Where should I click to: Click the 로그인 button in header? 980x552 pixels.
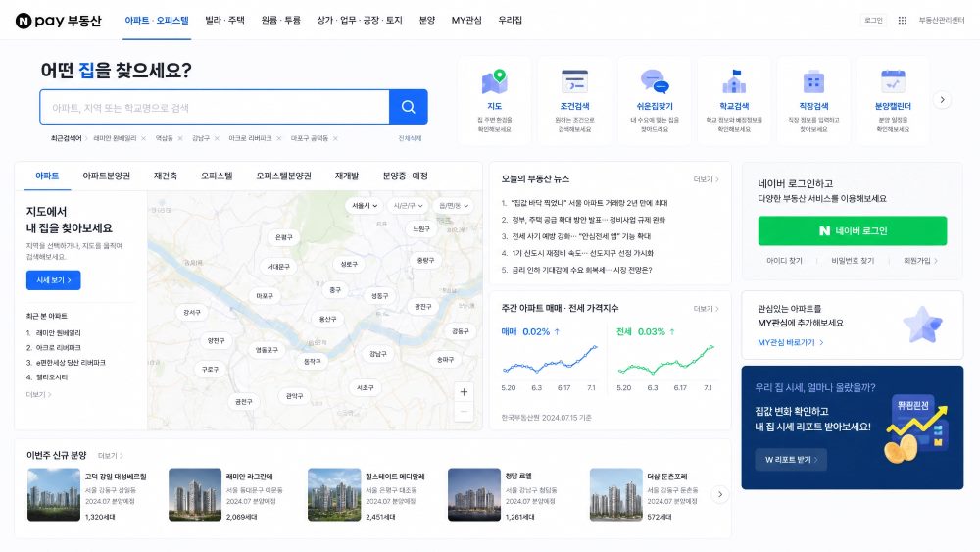[x=873, y=20]
